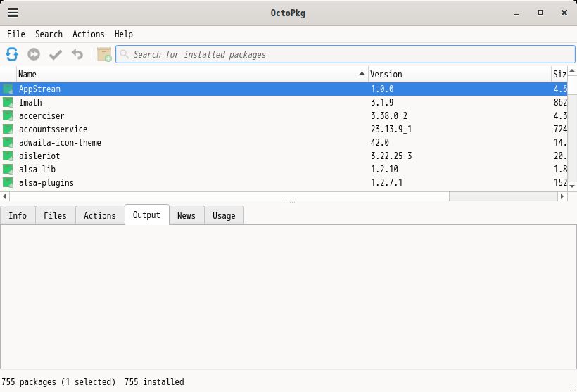Viewport: 577px width, 392px height.
Task: Select the Output tab
Action: 146,215
